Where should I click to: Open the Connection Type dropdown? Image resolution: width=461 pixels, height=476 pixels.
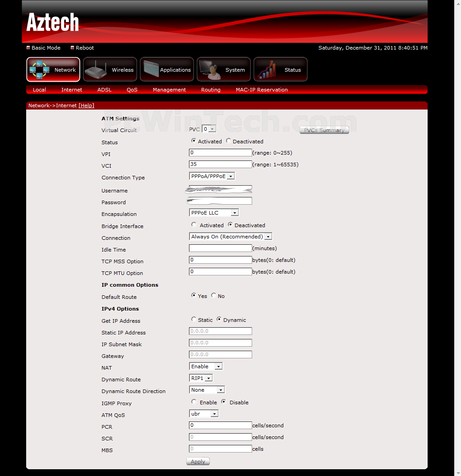[212, 176]
